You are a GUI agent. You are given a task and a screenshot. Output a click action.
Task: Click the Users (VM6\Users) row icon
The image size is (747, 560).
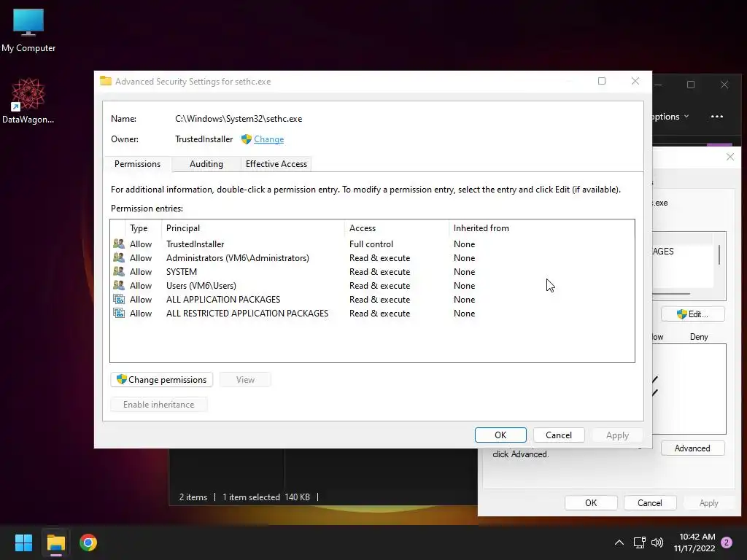click(119, 285)
